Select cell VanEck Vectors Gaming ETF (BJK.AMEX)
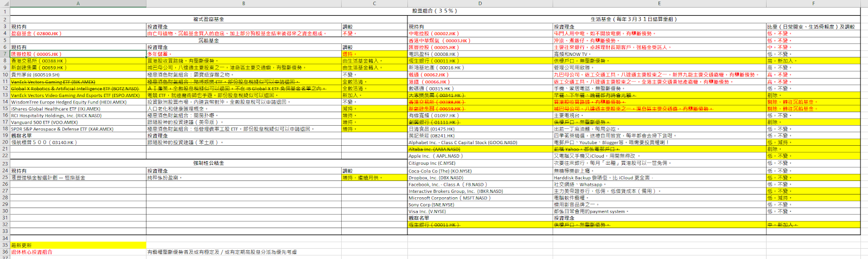This screenshot has height=259, width=868. coord(78,82)
